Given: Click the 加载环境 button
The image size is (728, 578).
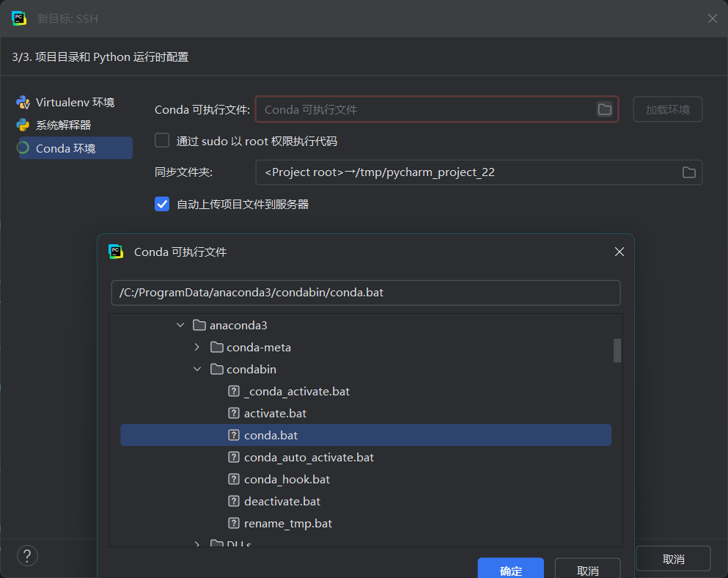Looking at the screenshot, I should (668, 109).
